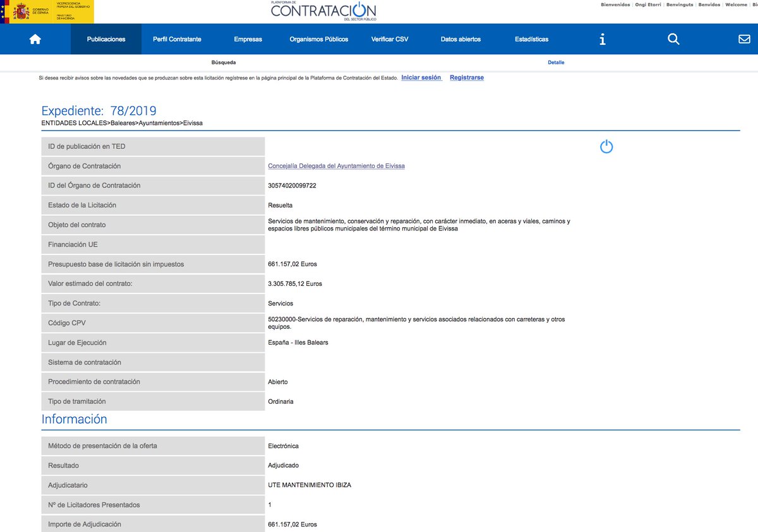The width and height of the screenshot is (758, 532).
Task: Click the ENTIDADES LOCALES breadcrumb path
Action: click(x=122, y=123)
